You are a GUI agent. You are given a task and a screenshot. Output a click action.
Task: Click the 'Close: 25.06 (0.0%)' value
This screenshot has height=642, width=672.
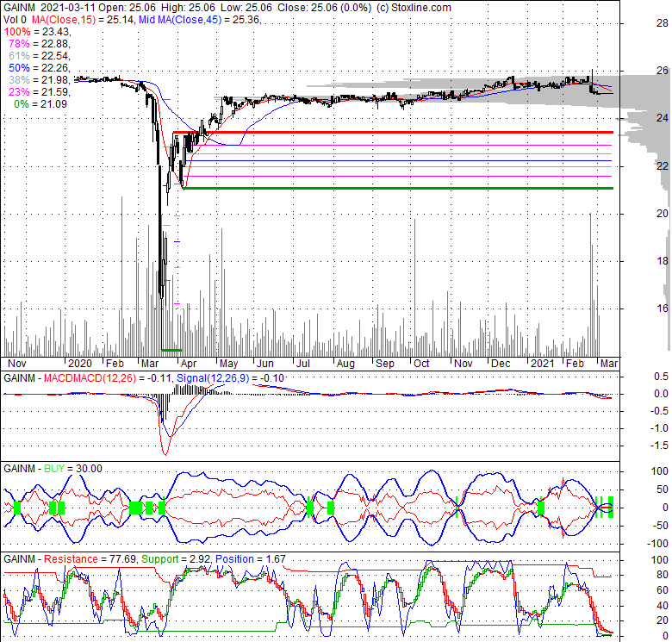point(325,8)
